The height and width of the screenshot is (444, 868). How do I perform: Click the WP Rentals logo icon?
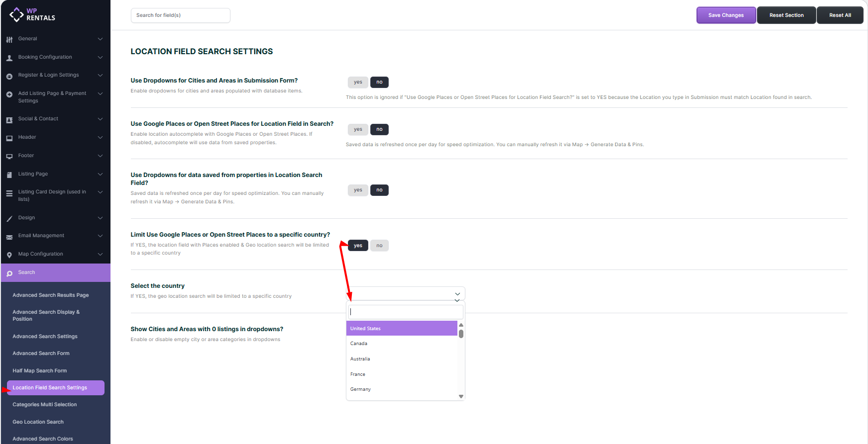point(16,14)
